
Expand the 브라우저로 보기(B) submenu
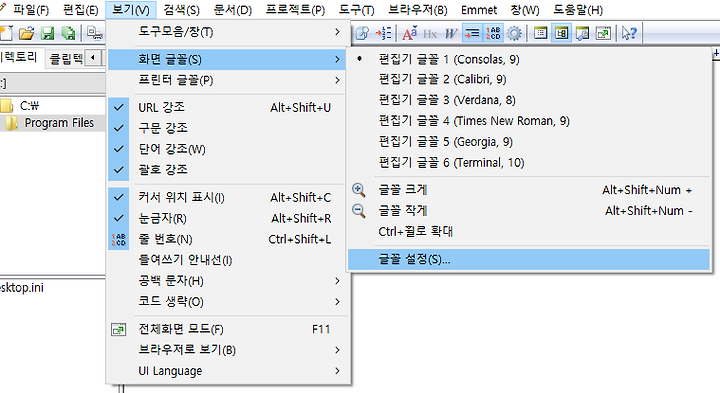point(228,350)
